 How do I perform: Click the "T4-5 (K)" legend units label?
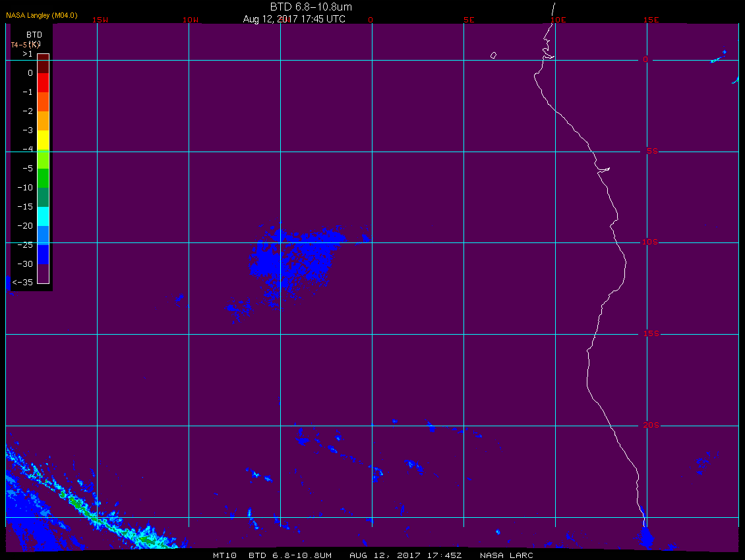click(25, 45)
